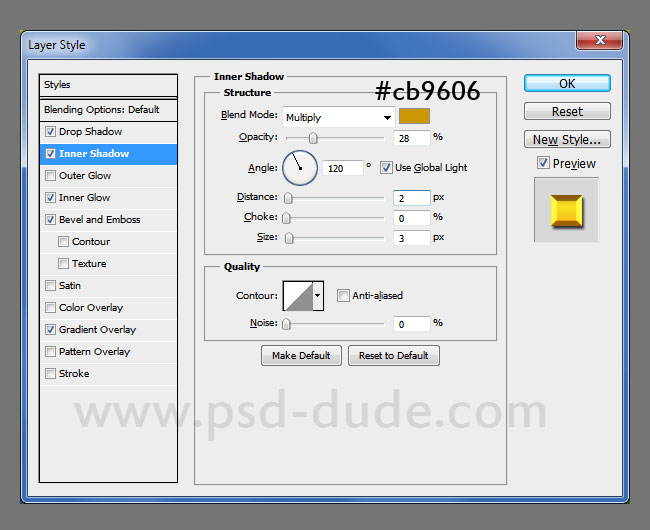
Task: Open the New Style... dialog
Action: click(567, 139)
